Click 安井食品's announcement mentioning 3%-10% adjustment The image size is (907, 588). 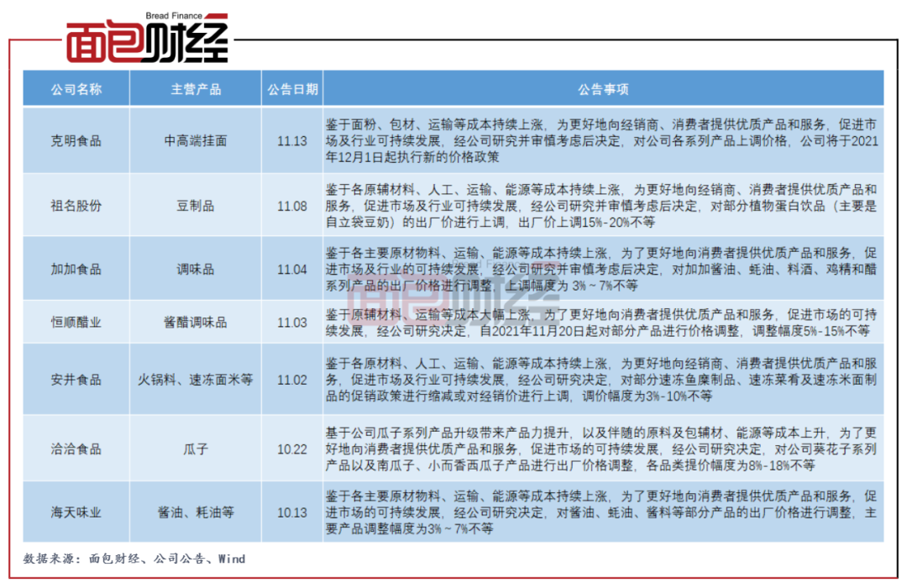pyautogui.click(x=601, y=380)
